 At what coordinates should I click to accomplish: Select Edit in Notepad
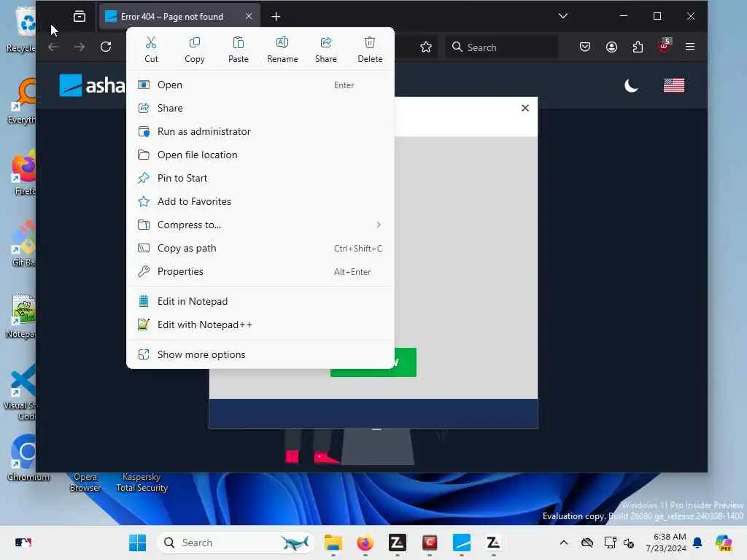(x=260, y=301)
